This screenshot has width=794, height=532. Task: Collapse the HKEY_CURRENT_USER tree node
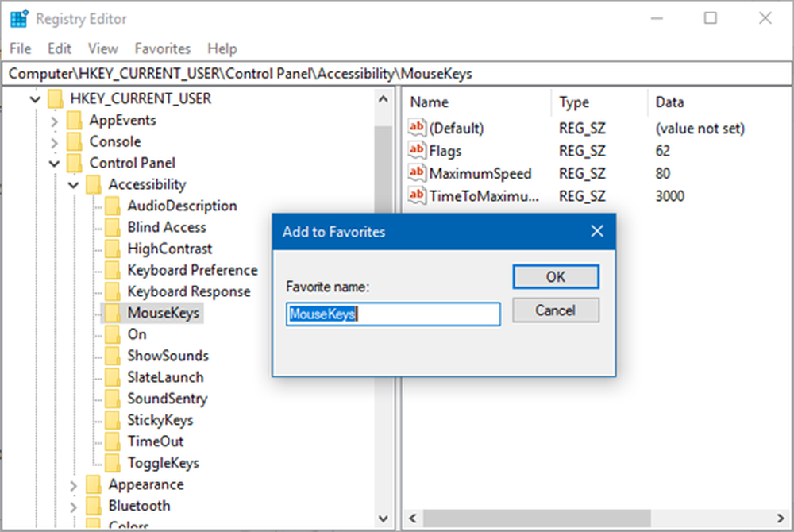[x=35, y=99]
